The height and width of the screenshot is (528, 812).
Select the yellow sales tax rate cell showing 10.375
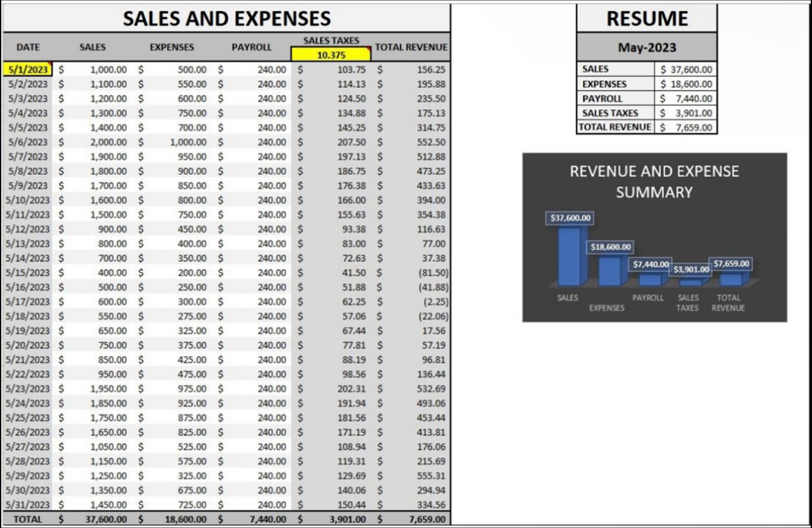[x=330, y=55]
